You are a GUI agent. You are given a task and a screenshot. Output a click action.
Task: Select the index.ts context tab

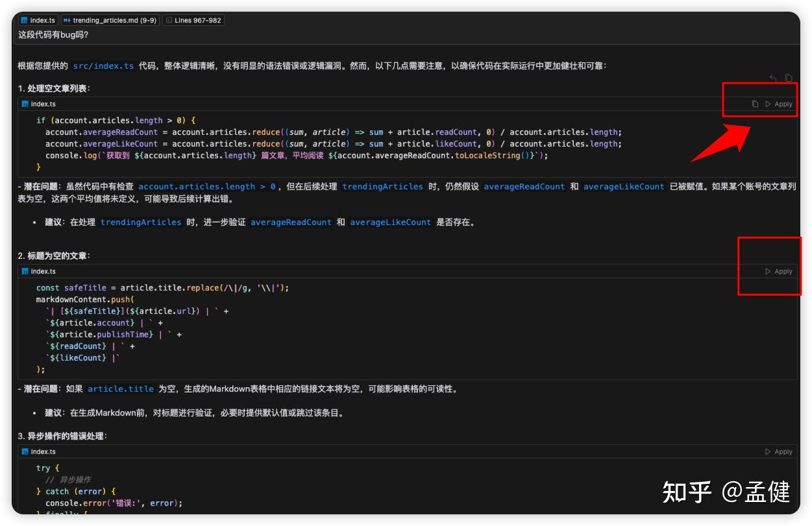[x=38, y=19]
